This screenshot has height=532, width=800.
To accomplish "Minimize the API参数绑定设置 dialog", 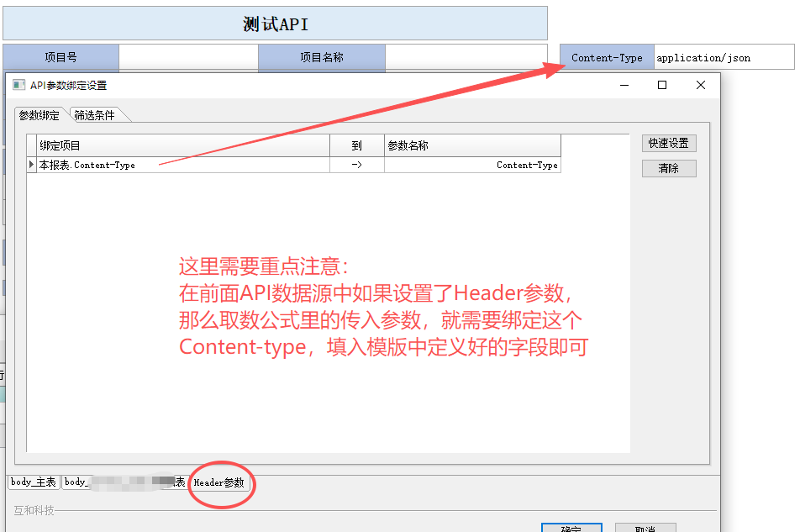I will tap(624, 85).
